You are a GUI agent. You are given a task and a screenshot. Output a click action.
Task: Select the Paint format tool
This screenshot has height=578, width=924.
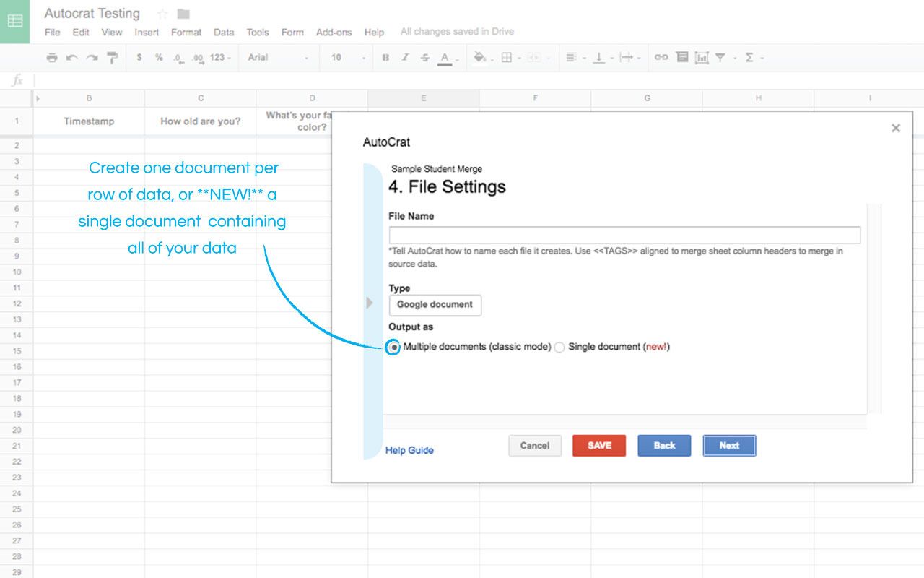[110, 57]
